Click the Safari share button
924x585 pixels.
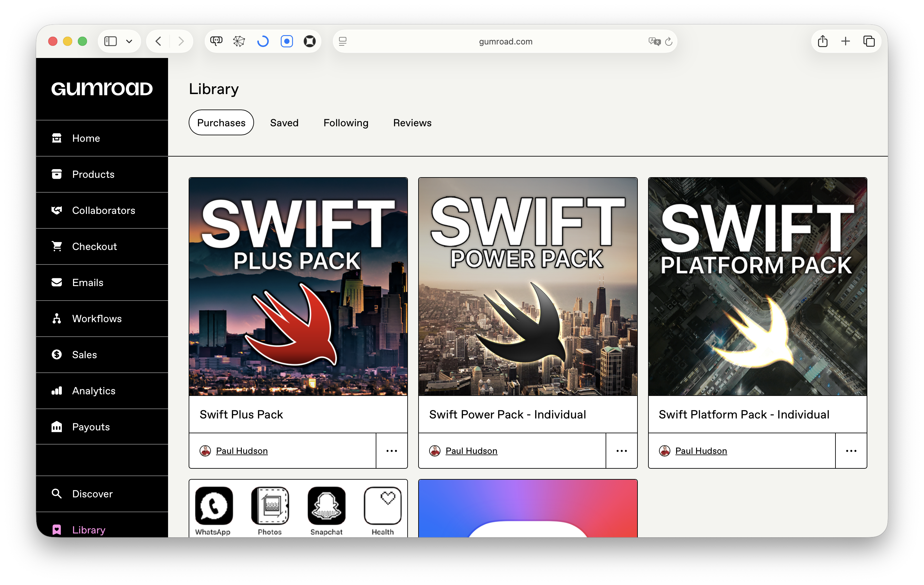822,41
